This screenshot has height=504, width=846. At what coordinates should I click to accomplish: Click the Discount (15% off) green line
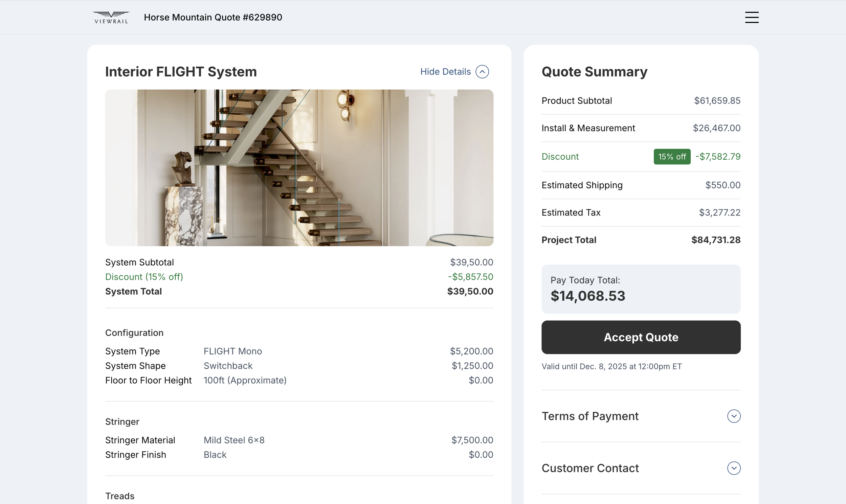pyautogui.click(x=144, y=277)
